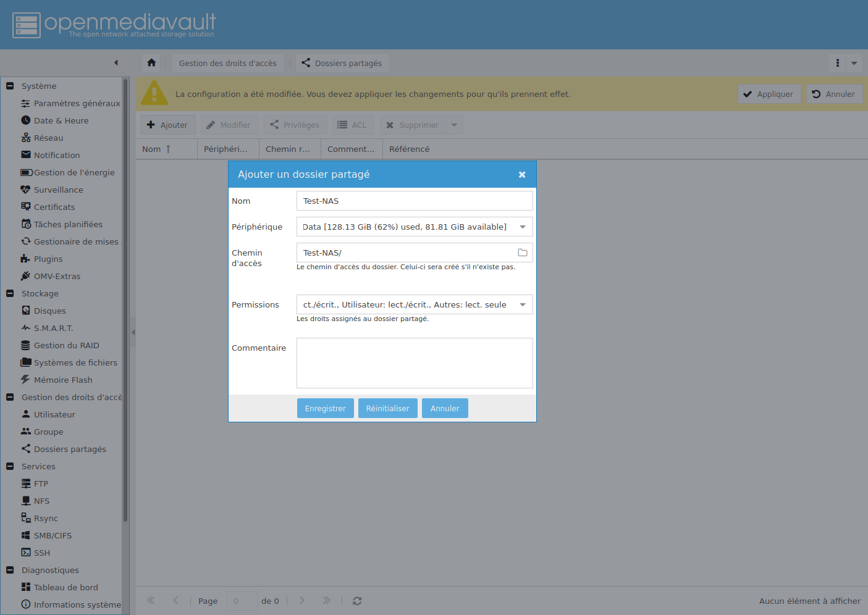Image resolution: width=868 pixels, height=615 pixels.
Task: Click the refresh icon in pagination bar
Action: [x=357, y=601]
